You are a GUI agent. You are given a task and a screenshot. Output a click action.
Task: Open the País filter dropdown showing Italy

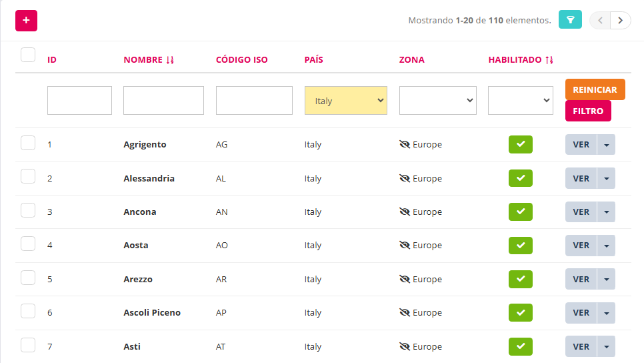pyautogui.click(x=345, y=101)
